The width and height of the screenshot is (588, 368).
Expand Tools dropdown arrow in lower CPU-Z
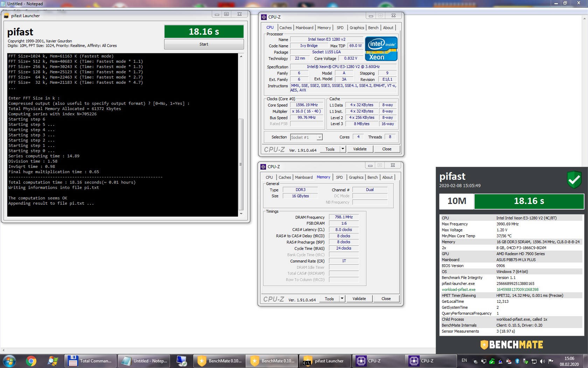coord(342,299)
